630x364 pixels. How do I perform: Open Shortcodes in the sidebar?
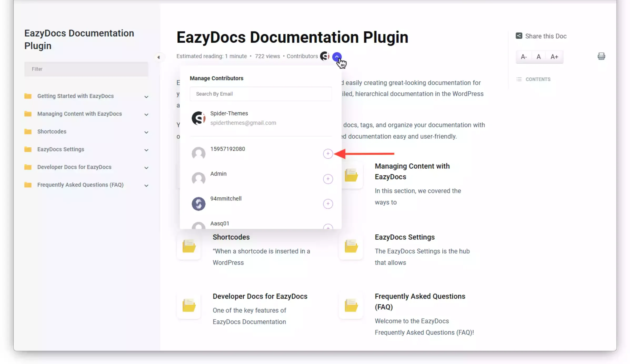52,132
